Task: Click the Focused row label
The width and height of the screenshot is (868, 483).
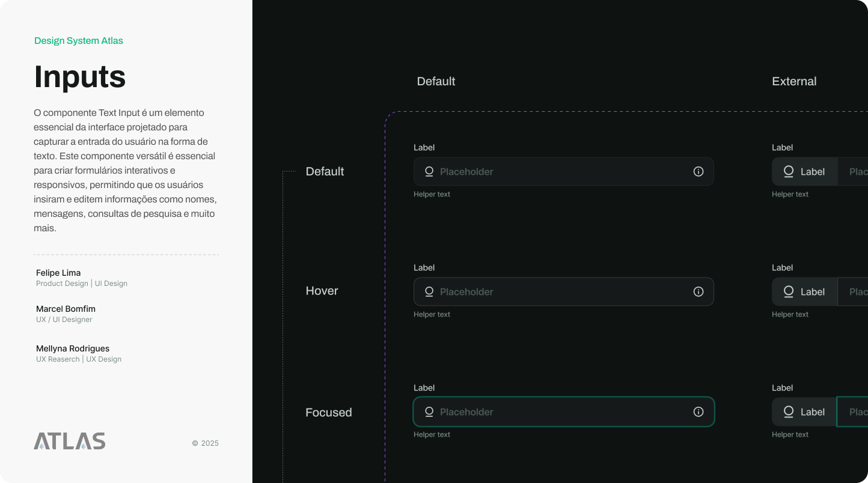Action: tap(329, 412)
